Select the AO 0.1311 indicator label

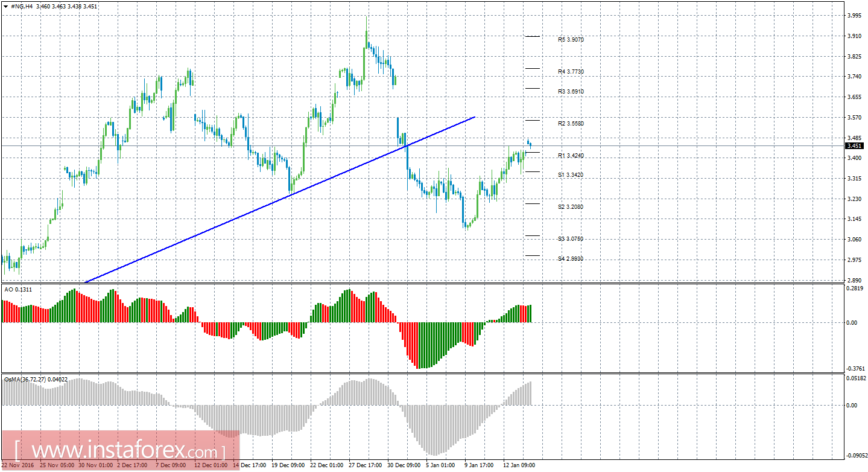(x=18, y=290)
